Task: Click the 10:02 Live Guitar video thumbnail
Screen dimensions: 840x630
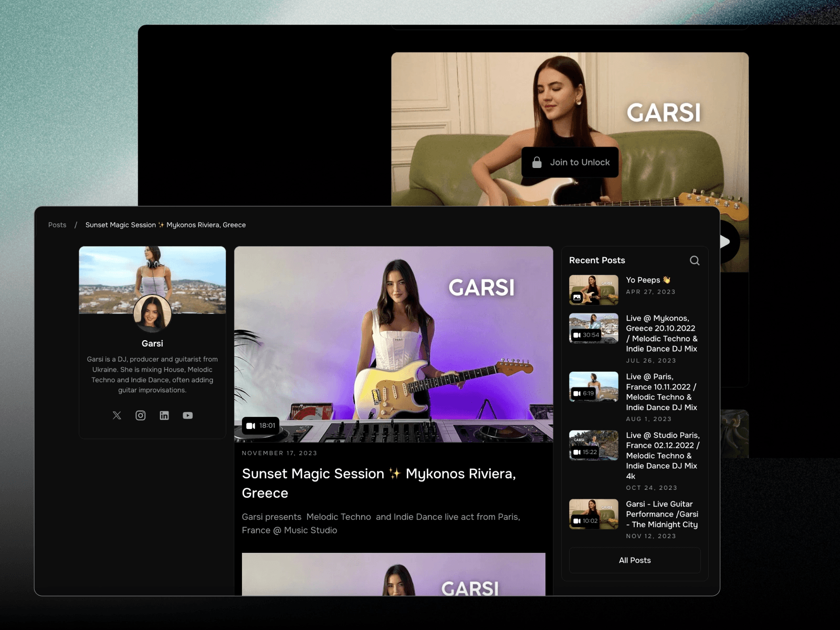Action: (x=594, y=514)
